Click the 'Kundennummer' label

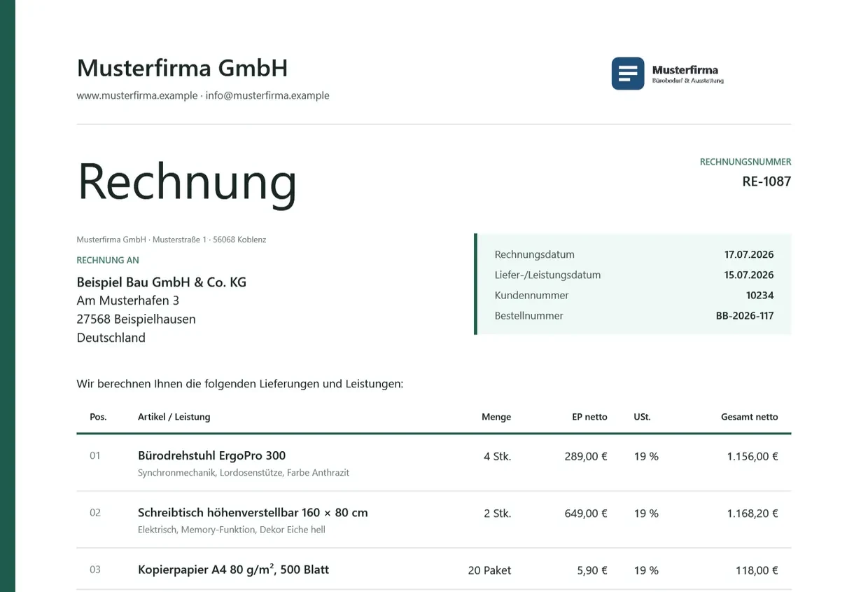[531, 295]
